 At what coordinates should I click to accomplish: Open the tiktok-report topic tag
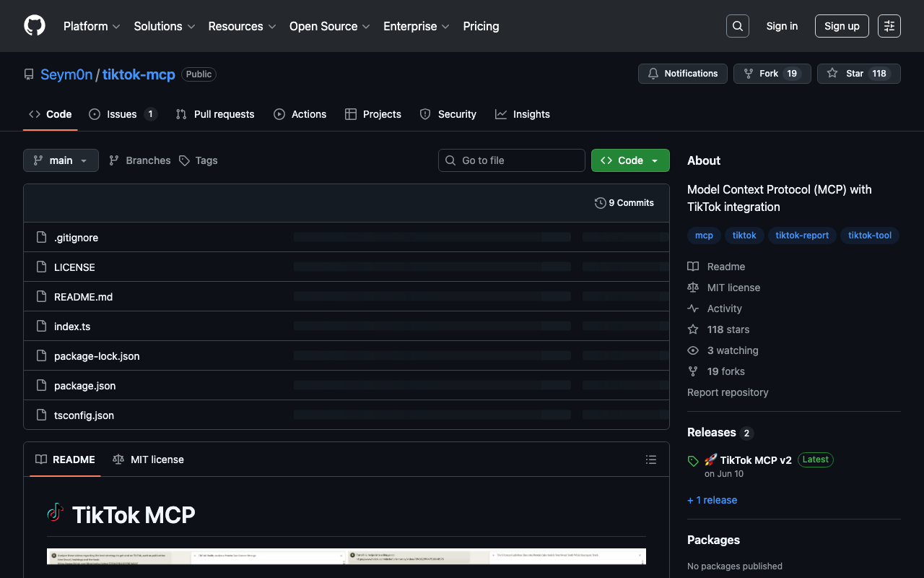coord(801,236)
